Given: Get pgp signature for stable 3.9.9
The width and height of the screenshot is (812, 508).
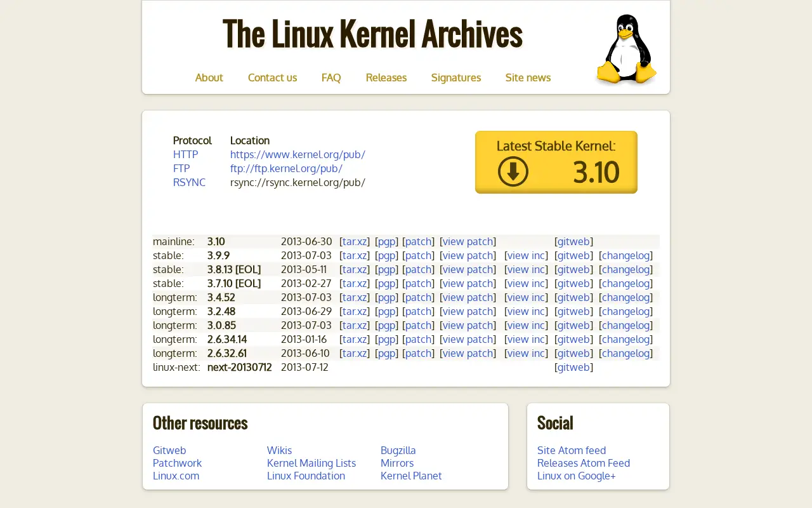Looking at the screenshot, I should 387,255.
